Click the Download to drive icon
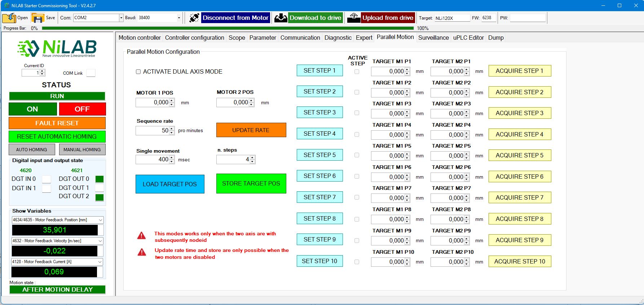644x305 pixels. 281,18
